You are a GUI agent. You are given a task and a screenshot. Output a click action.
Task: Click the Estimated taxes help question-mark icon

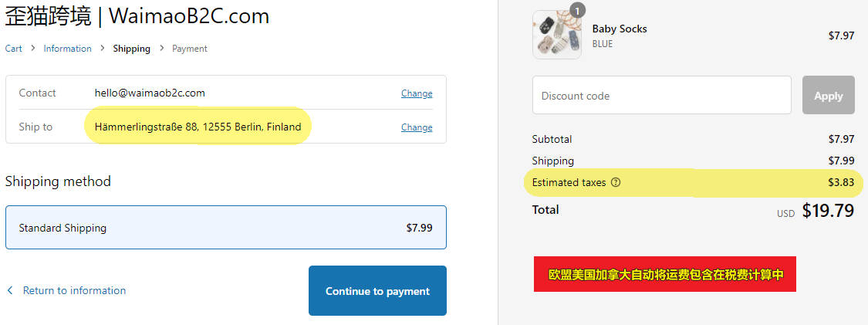click(616, 182)
